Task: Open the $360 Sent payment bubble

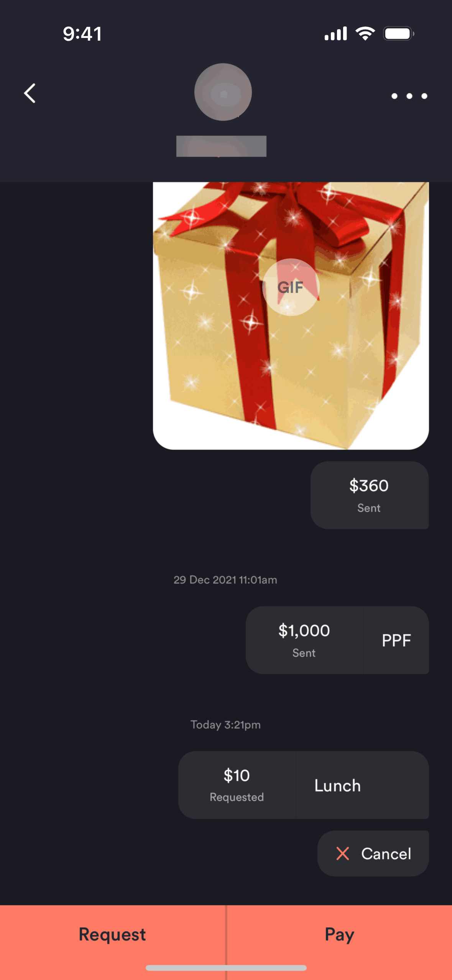Action: point(370,495)
